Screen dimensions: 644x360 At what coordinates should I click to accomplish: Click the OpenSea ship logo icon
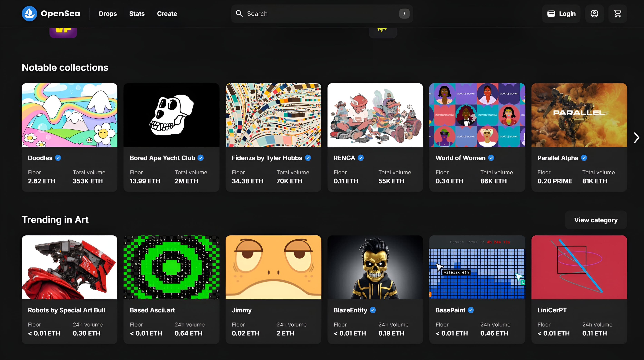[x=29, y=13]
